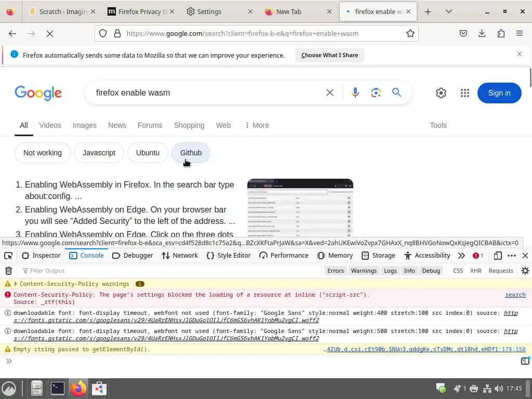Image resolution: width=532 pixels, height=399 pixels.
Task: Open the tracking protection shield icon
Action: pos(103,33)
